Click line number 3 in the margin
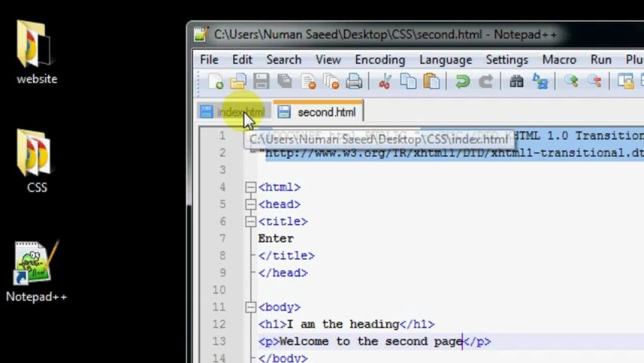Image resolution: width=644 pixels, height=363 pixels. (x=222, y=170)
